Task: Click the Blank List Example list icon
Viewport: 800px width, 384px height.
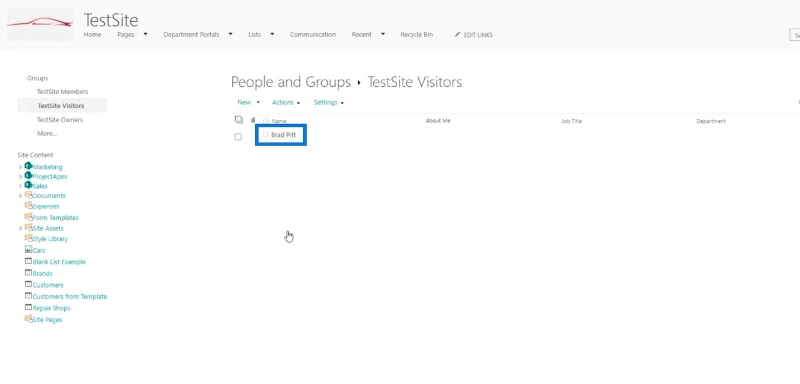Action: 29,261
